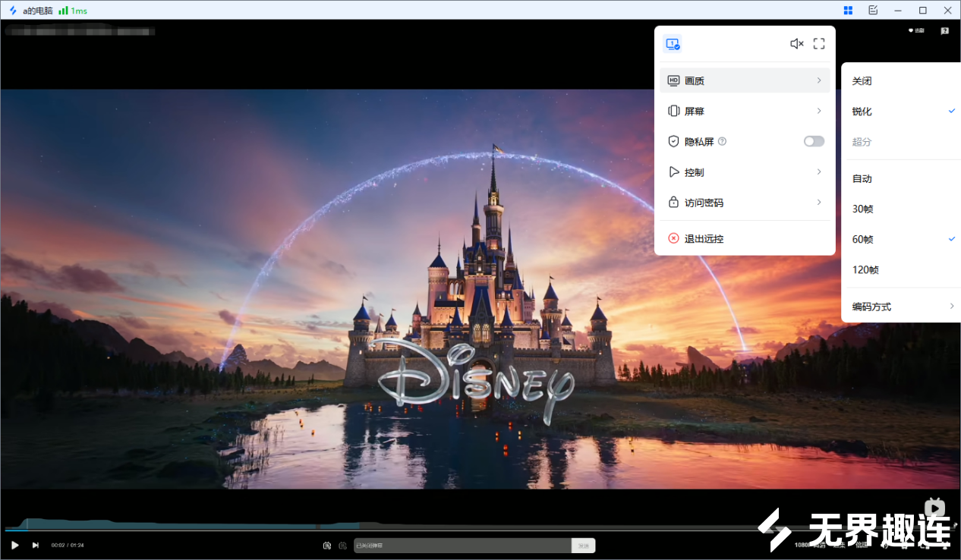Click the danmaku text input field

(462, 545)
